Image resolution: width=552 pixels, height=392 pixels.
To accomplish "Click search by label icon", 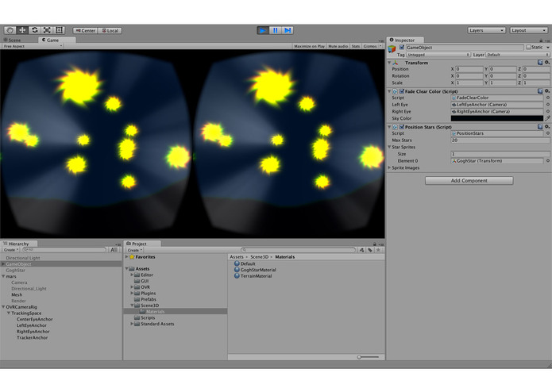I will tap(370, 250).
